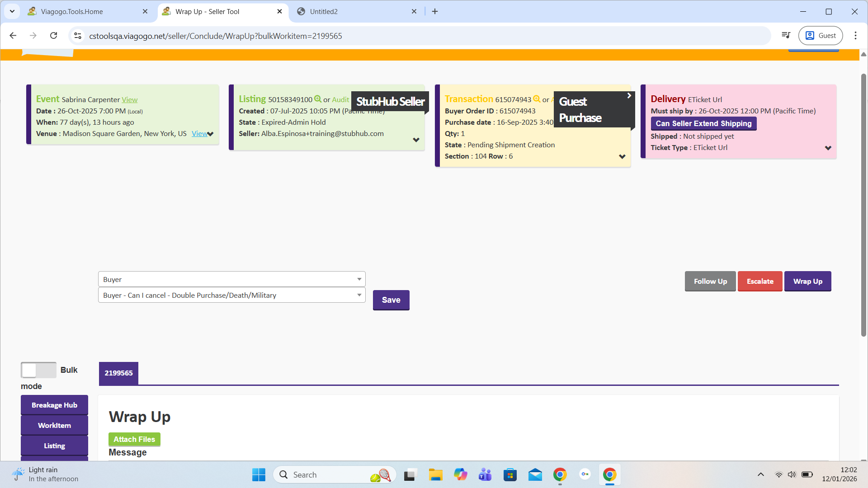
Task: Open File Explorer in the taskbar
Action: coord(435,475)
